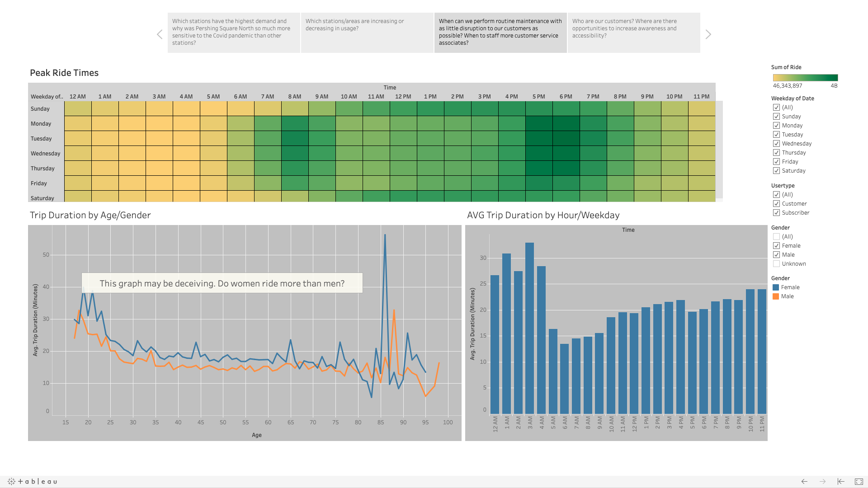Uncheck (All) in the Weekday of Date filter
Viewport: 868px width, 488px height.
pyautogui.click(x=776, y=107)
